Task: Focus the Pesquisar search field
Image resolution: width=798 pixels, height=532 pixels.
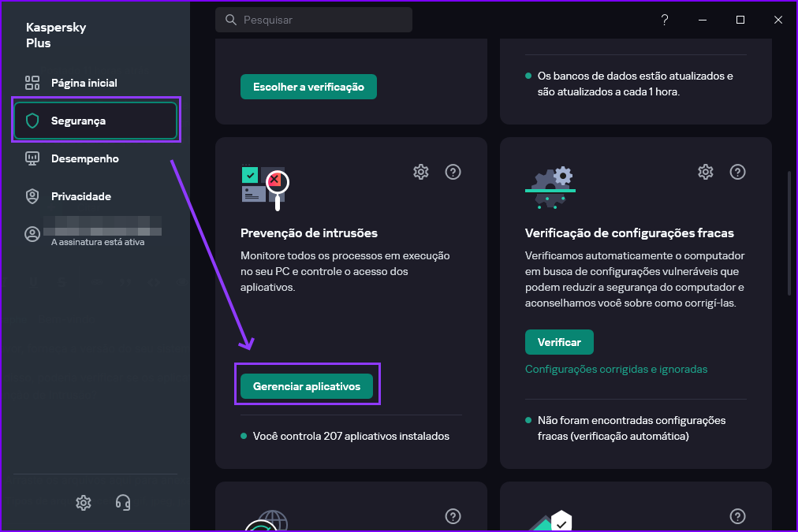Action: [314, 20]
